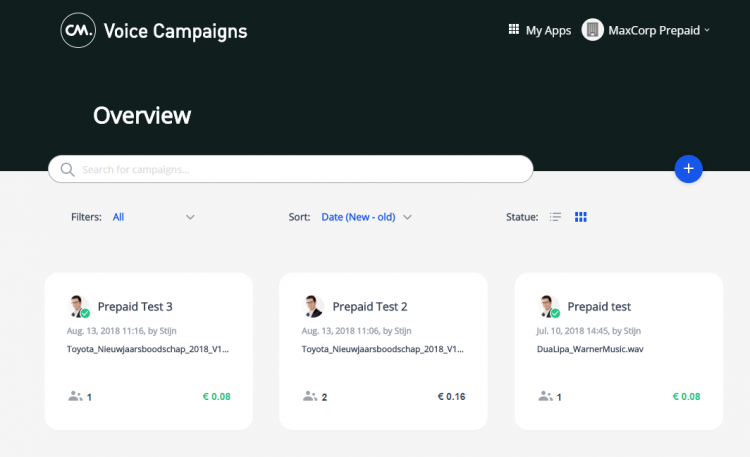750x457 pixels.
Task: Click the search magnifier icon
Action: pos(68,169)
